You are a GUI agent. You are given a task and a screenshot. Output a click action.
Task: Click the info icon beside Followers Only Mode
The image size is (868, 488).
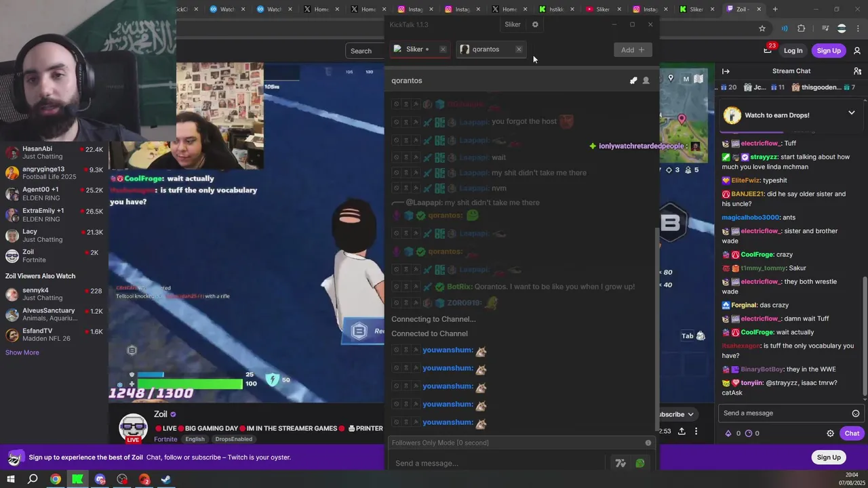[648, 443]
